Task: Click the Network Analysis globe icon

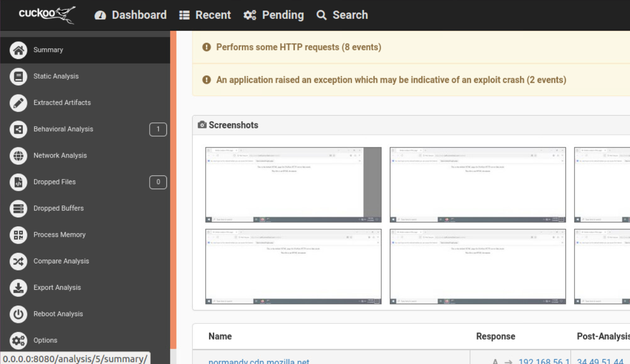Action: (18, 156)
